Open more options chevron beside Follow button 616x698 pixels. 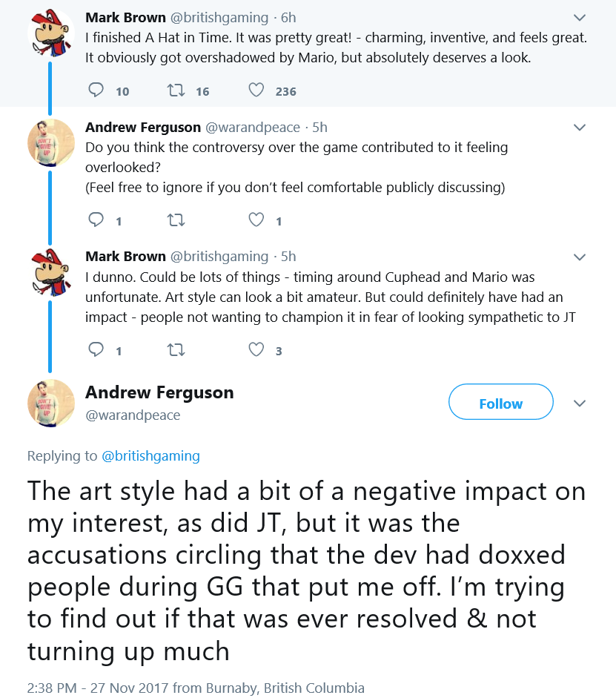tap(580, 404)
